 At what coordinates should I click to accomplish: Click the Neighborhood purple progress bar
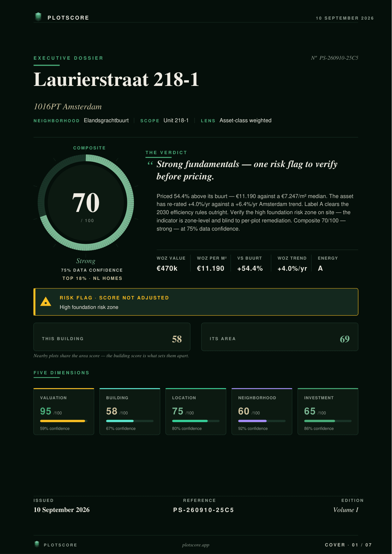262,421
